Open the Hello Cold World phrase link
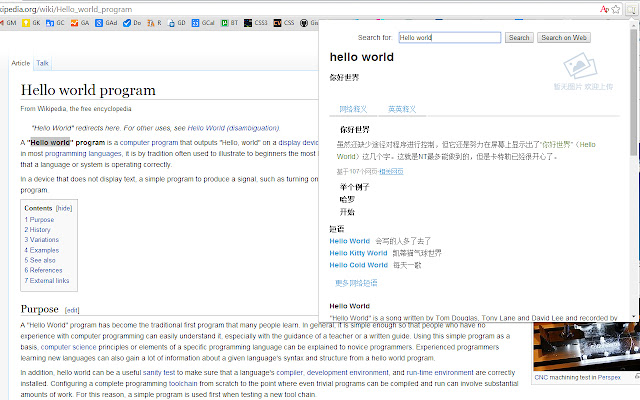This screenshot has height=400, width=640. pos(358,265)
